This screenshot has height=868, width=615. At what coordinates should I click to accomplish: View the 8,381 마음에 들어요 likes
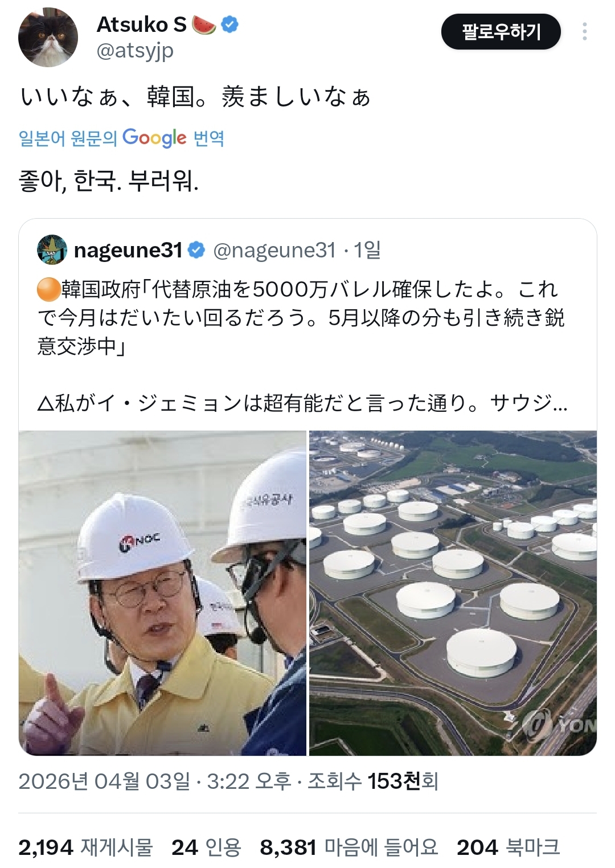(349, 847)
